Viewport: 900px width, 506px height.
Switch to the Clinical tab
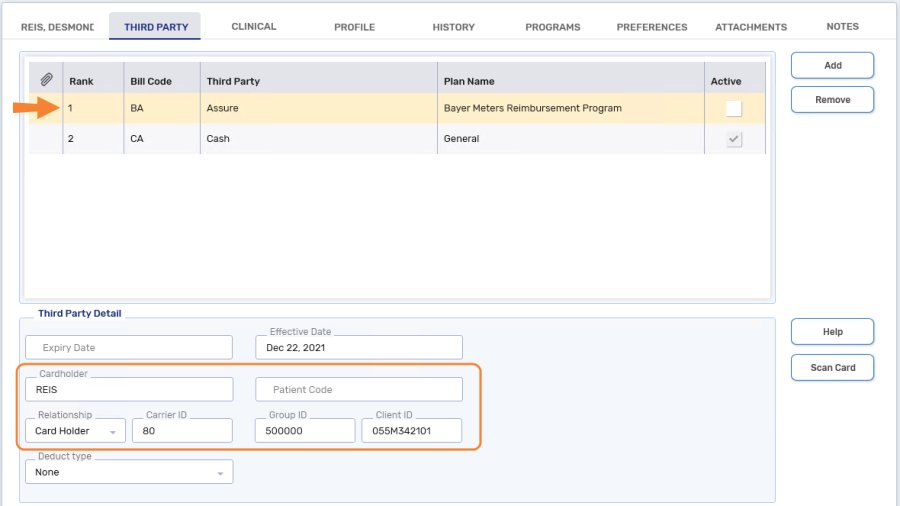click(253, 27)
